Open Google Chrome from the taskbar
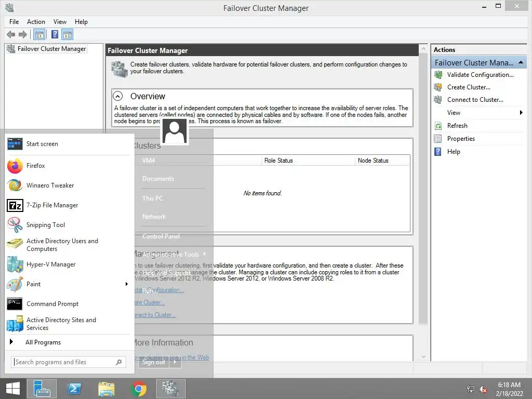 pos(139,389)
